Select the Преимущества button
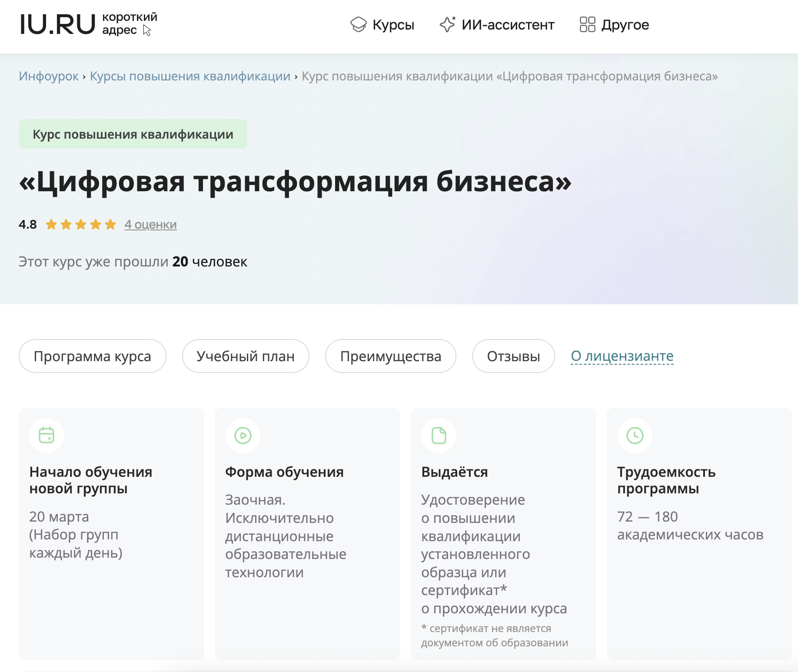 click(x=390, y=356)
